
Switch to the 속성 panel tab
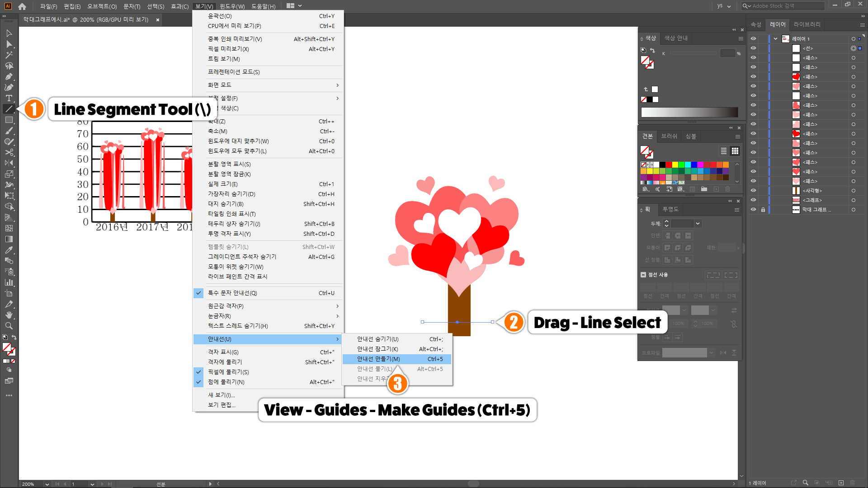(x=756, y=24)
